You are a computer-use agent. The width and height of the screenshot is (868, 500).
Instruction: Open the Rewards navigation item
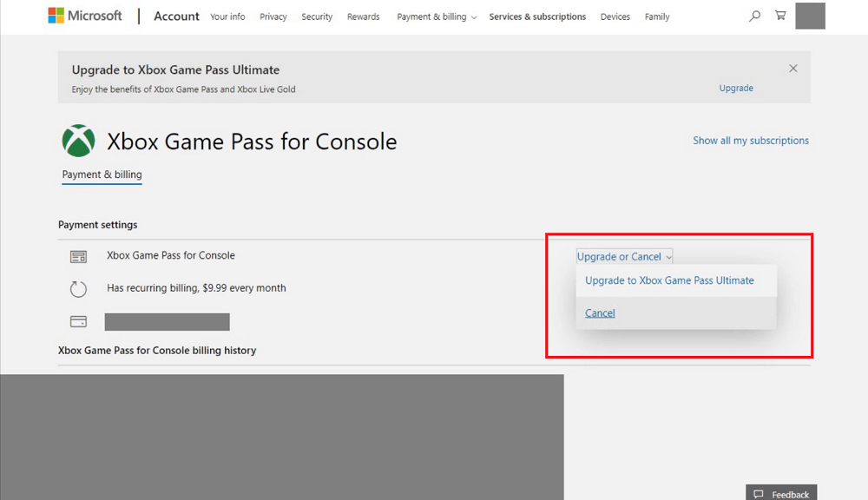[363, 16]
